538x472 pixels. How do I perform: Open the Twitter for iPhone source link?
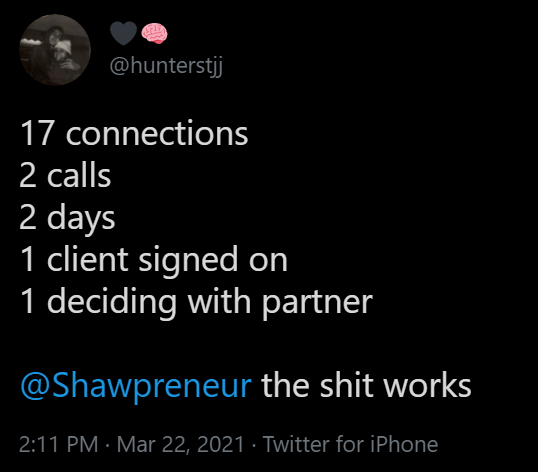(350, 444)
